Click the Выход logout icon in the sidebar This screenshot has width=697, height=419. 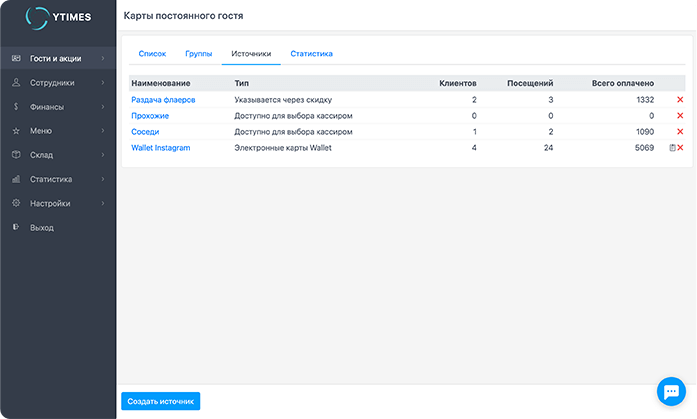[x=16, y=227]
